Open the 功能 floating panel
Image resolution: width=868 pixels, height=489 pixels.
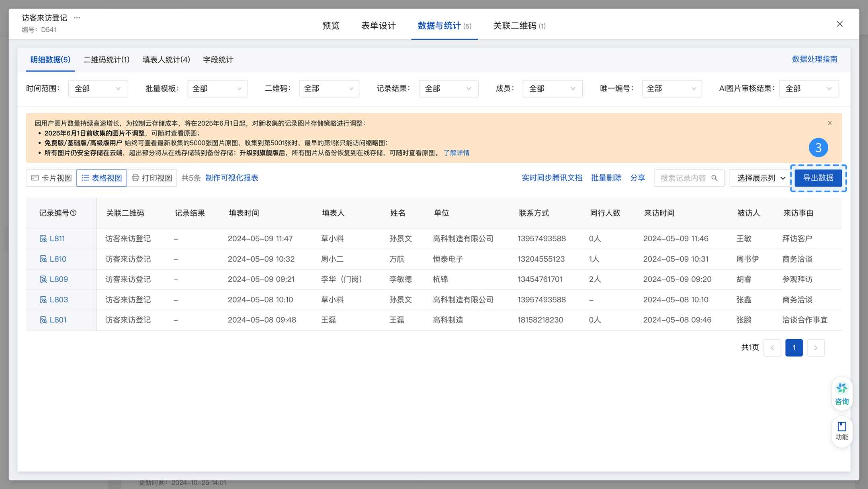point(841,431)
